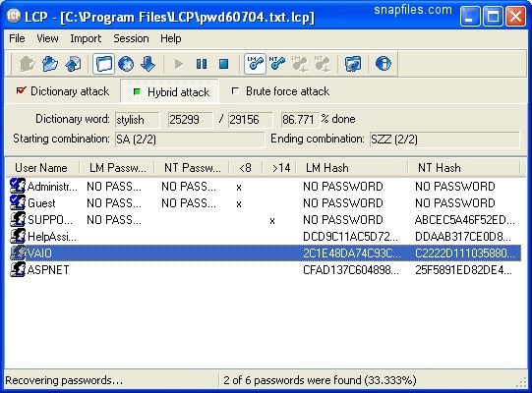
Task: Toggle the NT key toolbar icon
Action: pyautogui.click(x=277, y=64)
